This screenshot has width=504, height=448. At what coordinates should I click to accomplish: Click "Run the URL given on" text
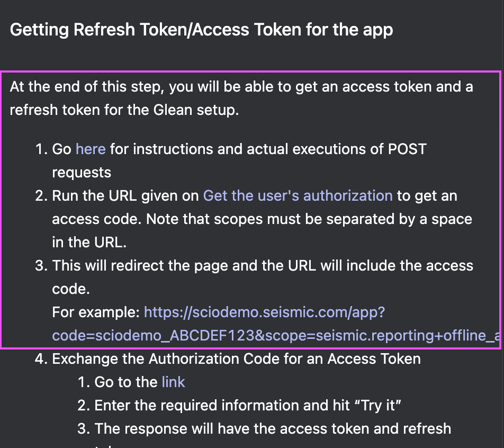[125, 196]
